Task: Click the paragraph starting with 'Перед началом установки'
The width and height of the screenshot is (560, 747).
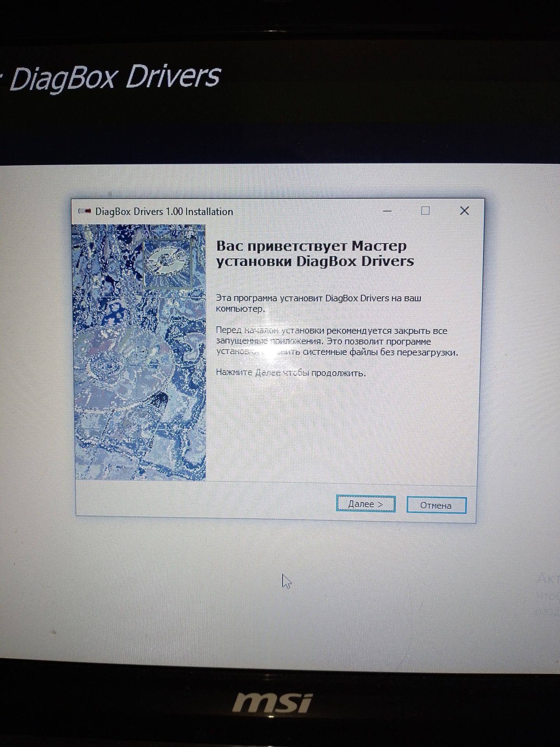Action: pos(337,342)
